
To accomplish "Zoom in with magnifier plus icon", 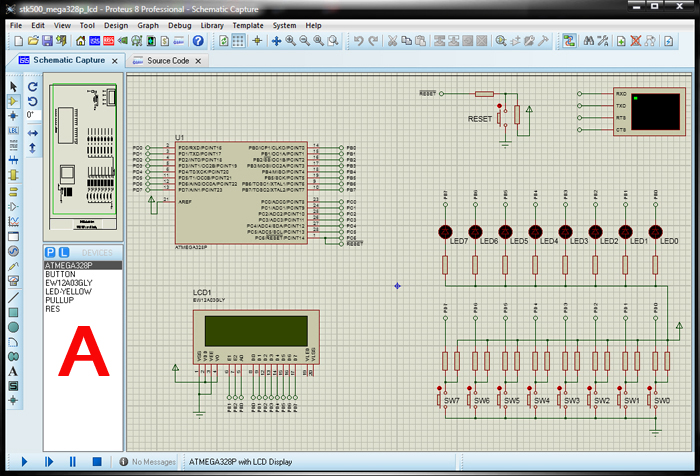I will click(x=291, y=41).
